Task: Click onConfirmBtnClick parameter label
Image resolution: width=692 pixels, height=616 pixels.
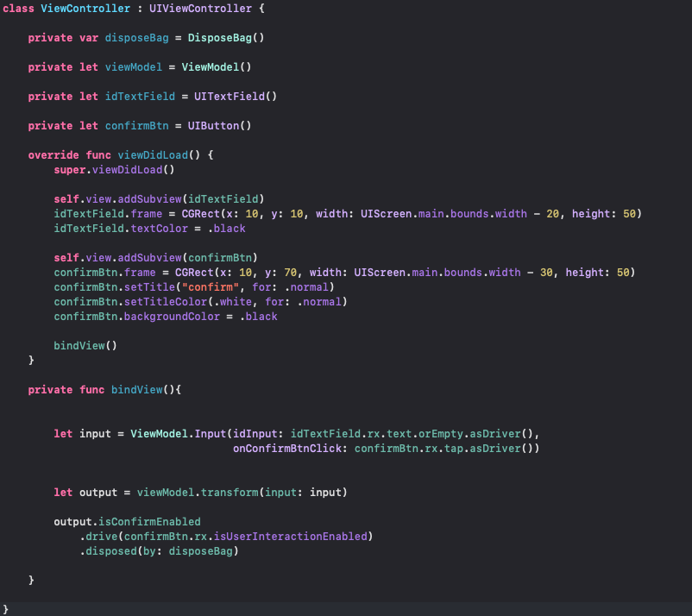Action: [x=286, y=449]
